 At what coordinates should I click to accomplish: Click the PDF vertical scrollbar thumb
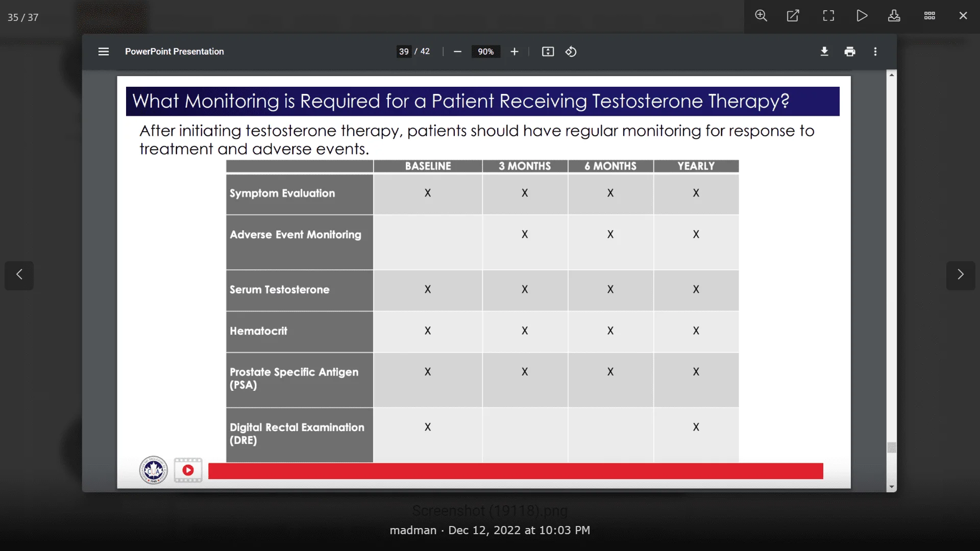coord(892,447)
